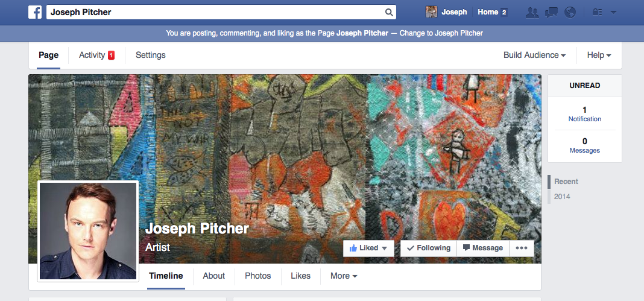Open the messages chat icon
Screen dimensions: 644x301
551,12
